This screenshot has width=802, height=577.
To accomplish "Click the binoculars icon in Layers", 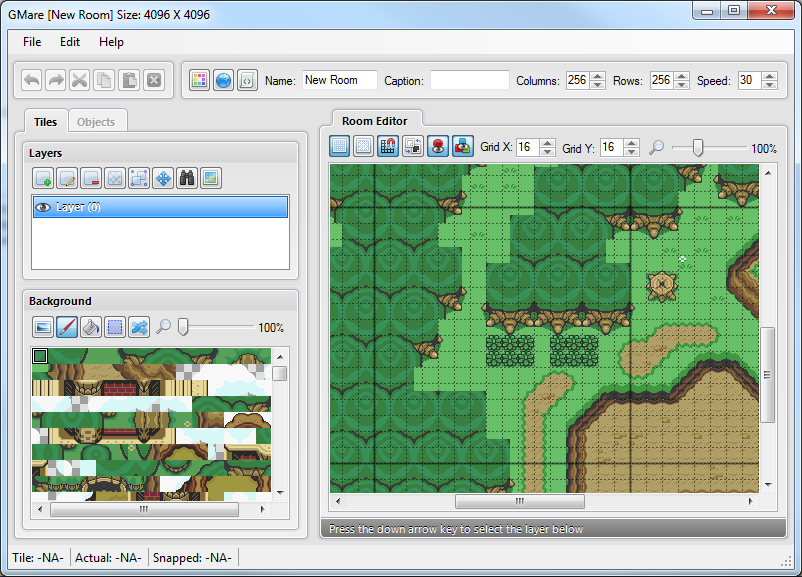I will click(187, 178).
